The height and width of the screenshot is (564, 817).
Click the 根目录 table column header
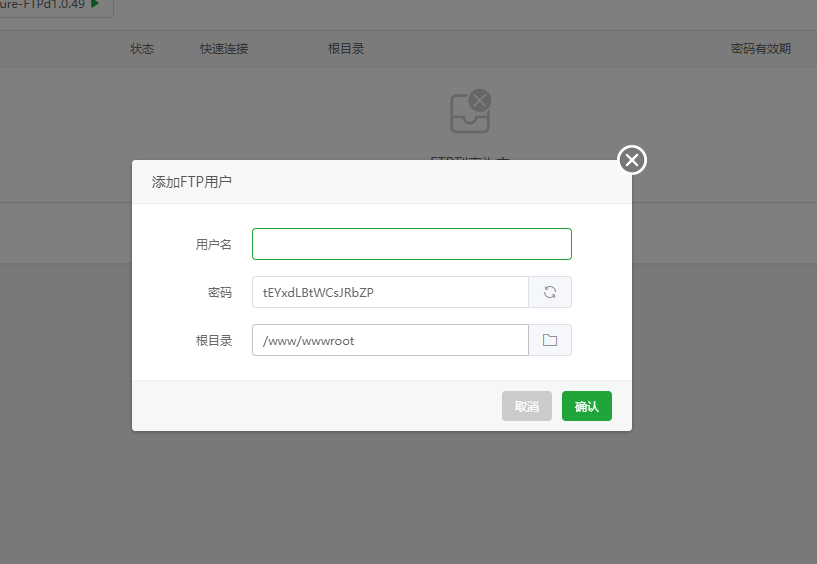[346, 49]
